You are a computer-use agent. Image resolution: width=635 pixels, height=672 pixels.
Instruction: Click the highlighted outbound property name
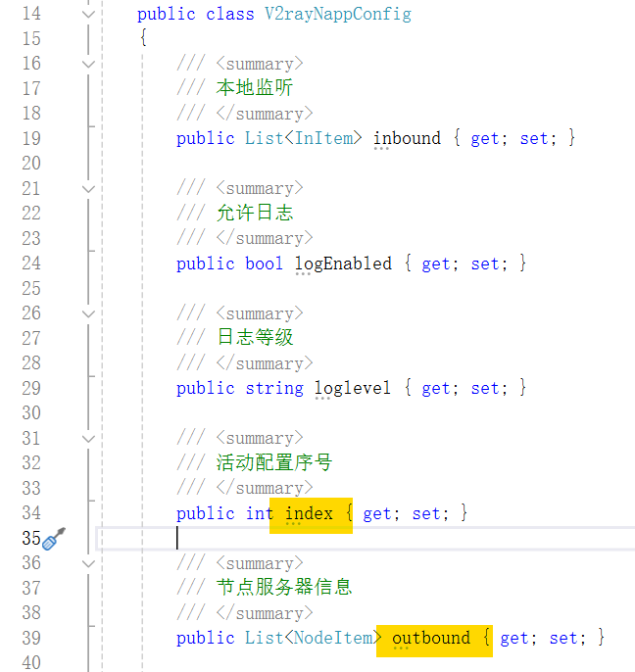coord(431,638)
